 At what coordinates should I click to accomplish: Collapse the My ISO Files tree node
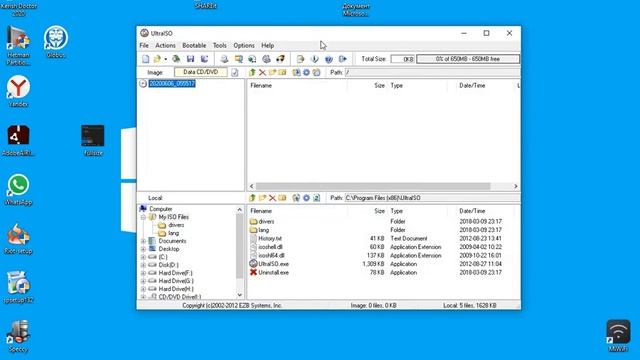click(x=143, y=217)
